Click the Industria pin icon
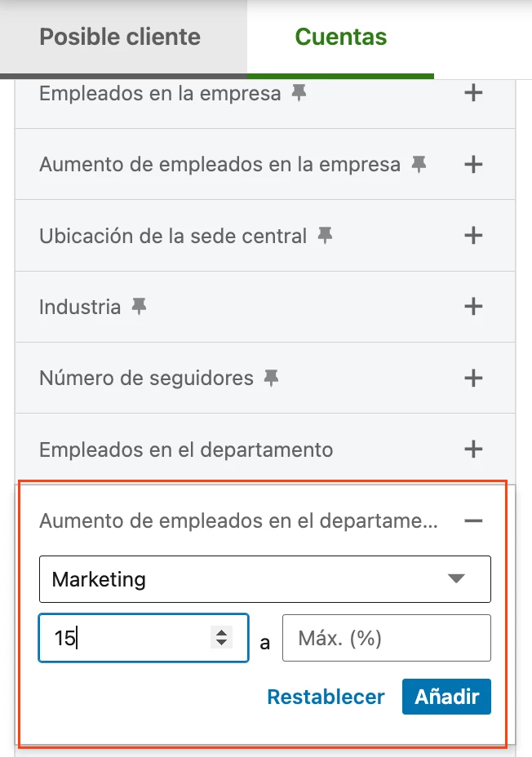The width and height of the screenshot is (532, 757). (x=139, y=308)
